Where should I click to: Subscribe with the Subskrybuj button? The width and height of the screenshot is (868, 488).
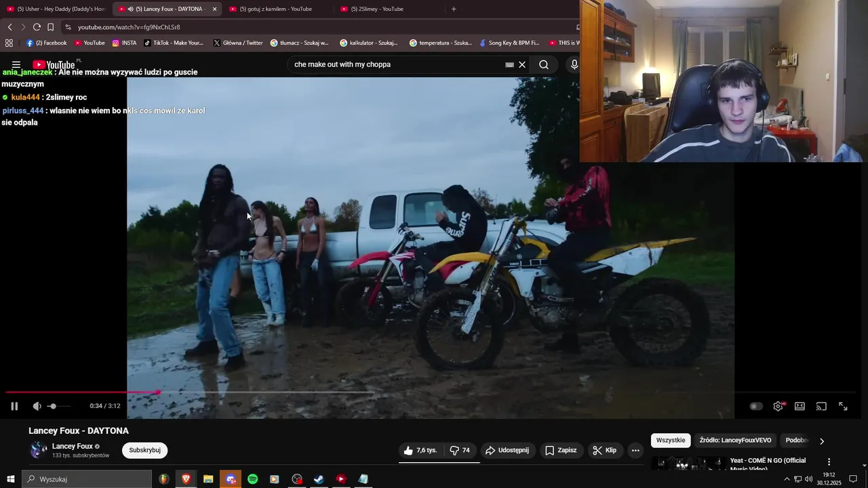pyautogui.click(x=144, y=450)
